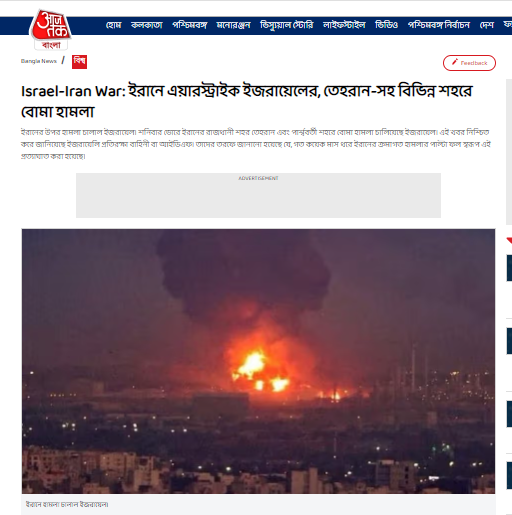Go to the দেশ section
The height and width of the screenshot is (515, 512).
487,25
